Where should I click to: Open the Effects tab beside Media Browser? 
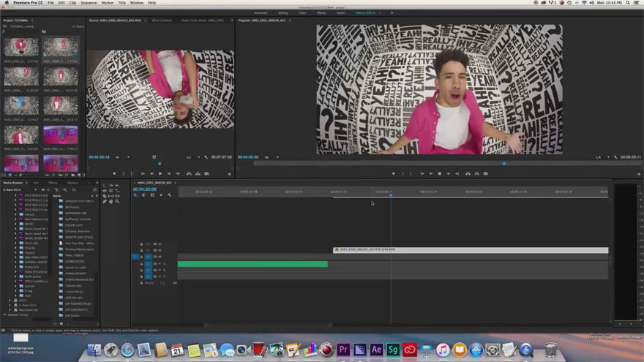[53, 183]
